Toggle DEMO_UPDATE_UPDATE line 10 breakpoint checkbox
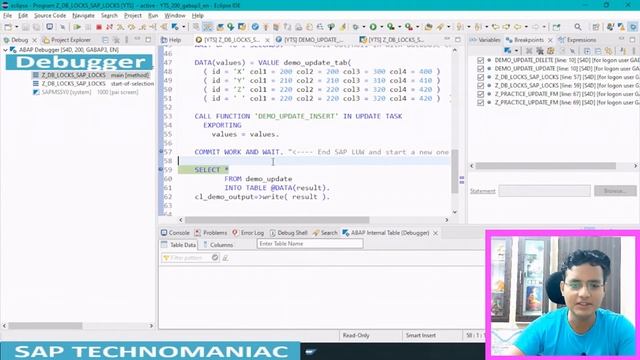Screen dimensions: 640x360 point(480,69)
